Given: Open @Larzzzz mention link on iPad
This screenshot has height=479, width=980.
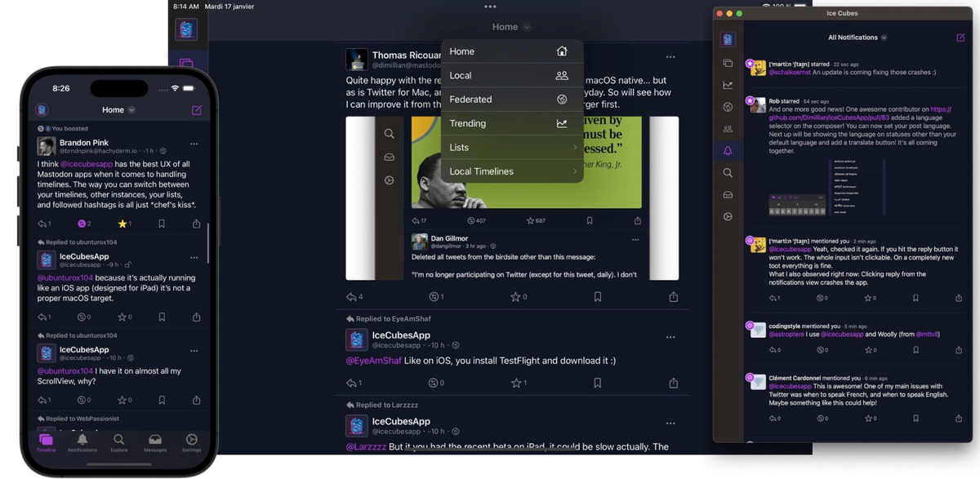Looking at the screenshot, I should click(366, 446).
